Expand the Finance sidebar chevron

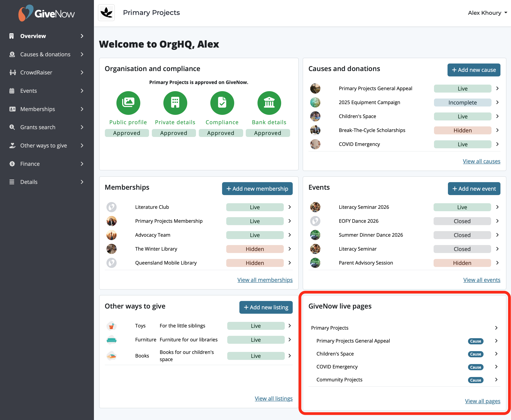pos(82,164)
